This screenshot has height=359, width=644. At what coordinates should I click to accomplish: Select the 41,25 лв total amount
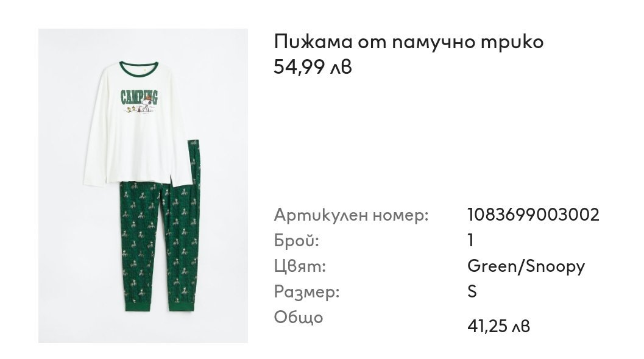tap(498, 327)
